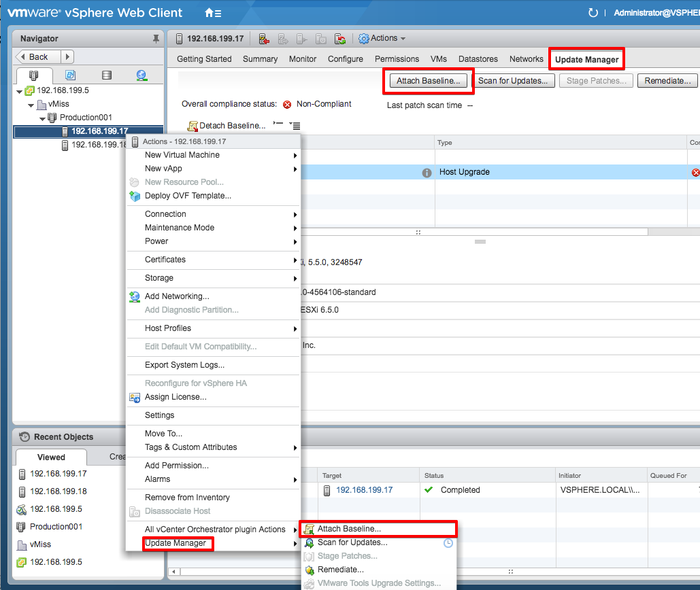Open the Actions dropdown arrow
700x590 pixels.
tap(403, 39)
